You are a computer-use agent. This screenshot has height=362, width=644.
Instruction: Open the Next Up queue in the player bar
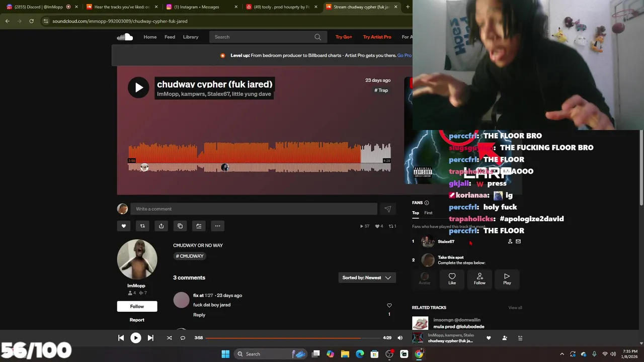(x=520, y=338)
